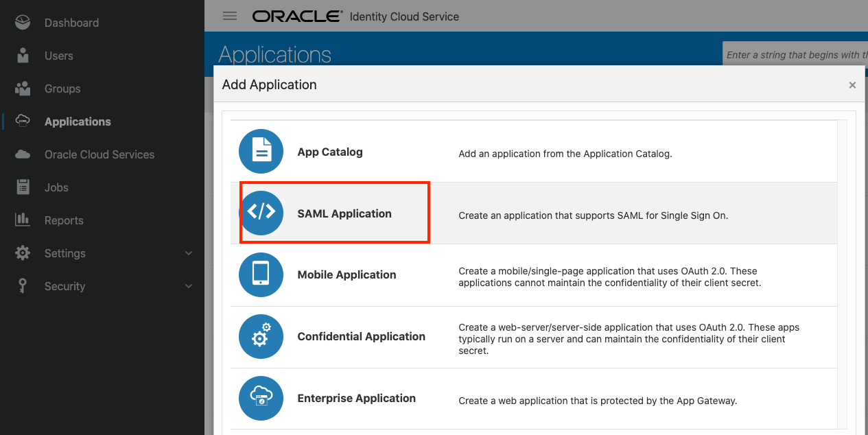The image size is (868, 435).
Task: Click the Dashboard icon in sidebar
Action: click(23, 23)
